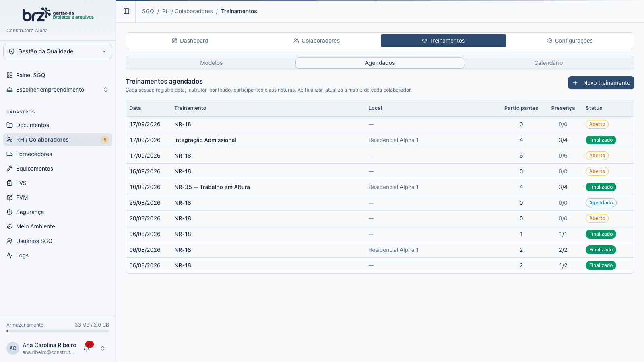Click the Meio Ambiente leaf icon

pyautogui.click(x=10, y=226)
